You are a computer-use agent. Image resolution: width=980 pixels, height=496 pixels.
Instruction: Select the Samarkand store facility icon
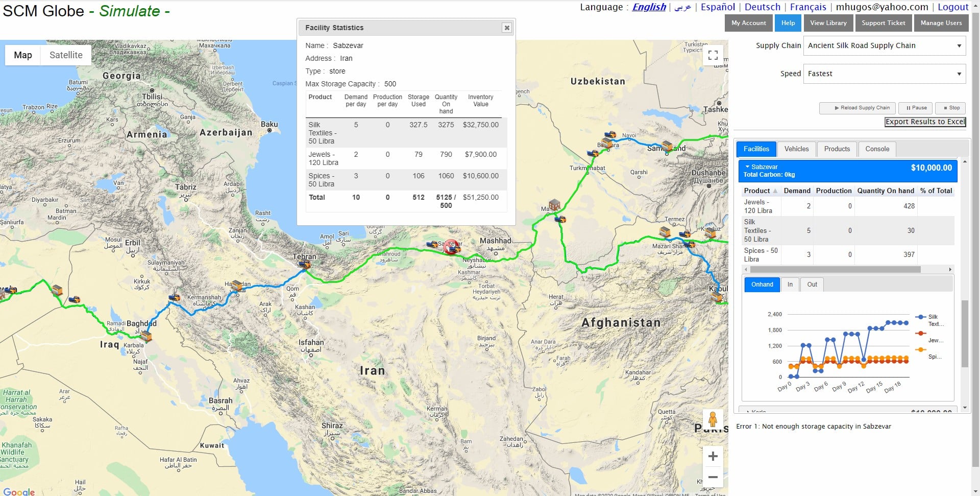(667, 146)
